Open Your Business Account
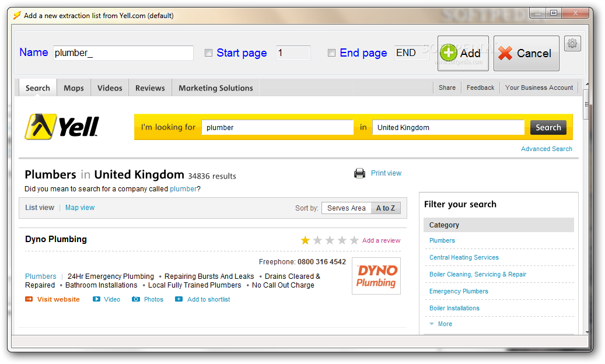This screenshot has height=364, width=605. (539, 87)
